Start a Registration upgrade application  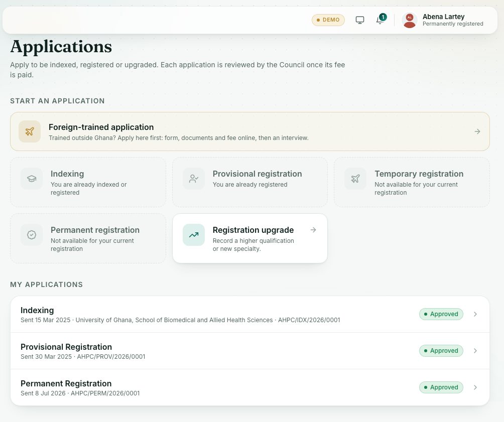tap(250, 238)
